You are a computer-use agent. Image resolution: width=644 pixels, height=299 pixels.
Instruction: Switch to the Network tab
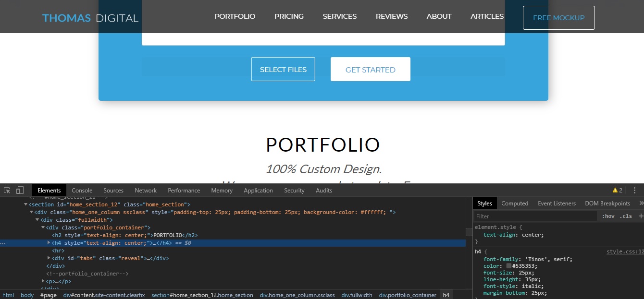(146, 191)
